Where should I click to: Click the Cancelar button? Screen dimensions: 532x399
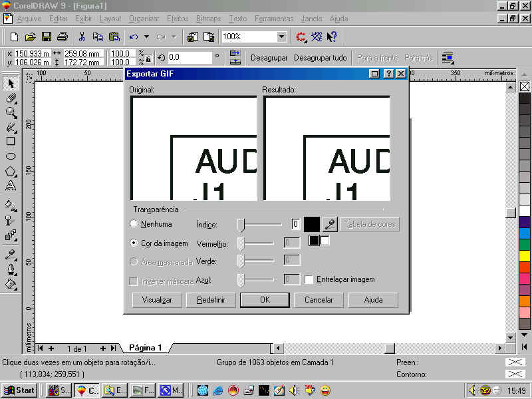(x=319, y=300)
